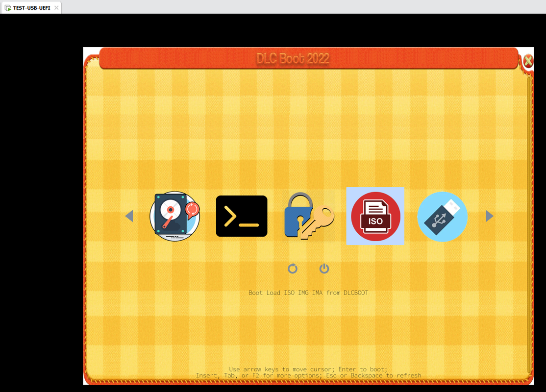Select the padlock and key icon
Screen dimensions: 546x392
pos(309,216)
